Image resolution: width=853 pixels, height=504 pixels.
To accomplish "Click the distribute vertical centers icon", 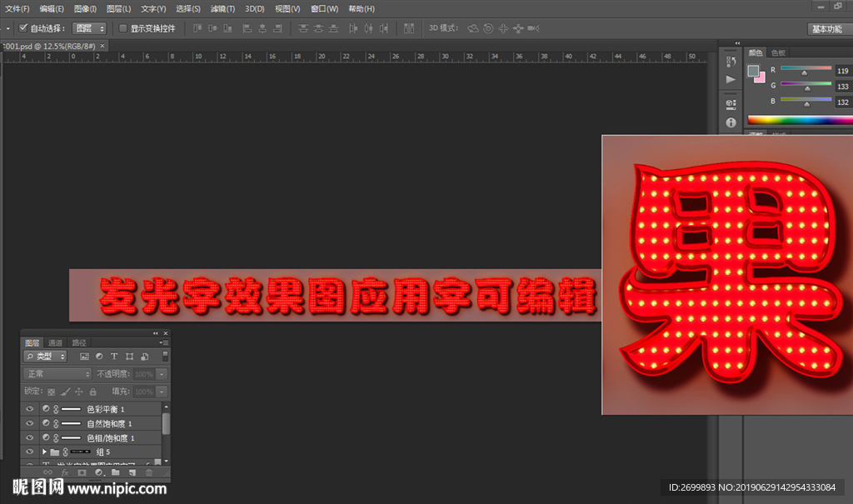I will 318,27.
